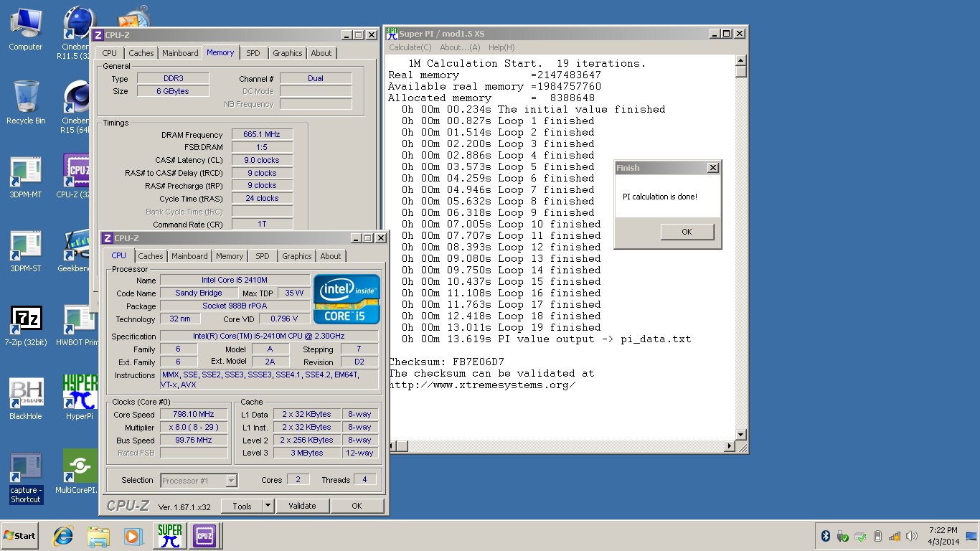Select the HyperPi desktop shortcut

point(80,397)
